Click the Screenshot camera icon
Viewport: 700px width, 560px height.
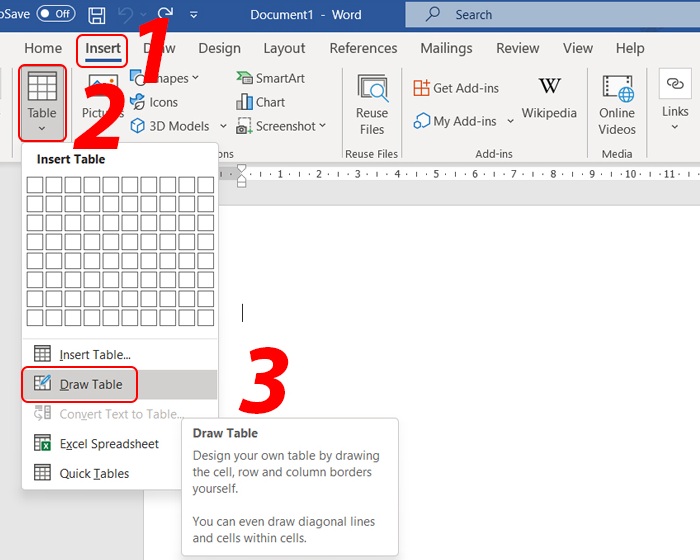coord(244,126)
